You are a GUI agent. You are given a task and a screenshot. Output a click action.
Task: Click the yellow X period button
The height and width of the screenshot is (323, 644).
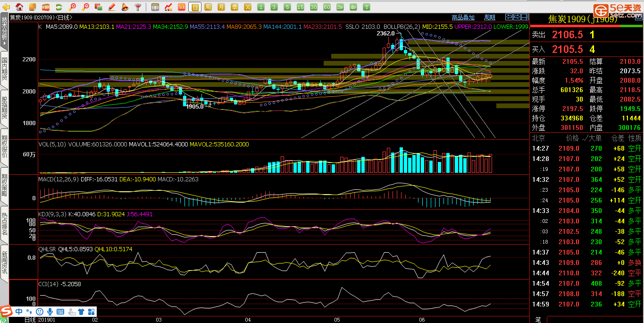point(248,7)
